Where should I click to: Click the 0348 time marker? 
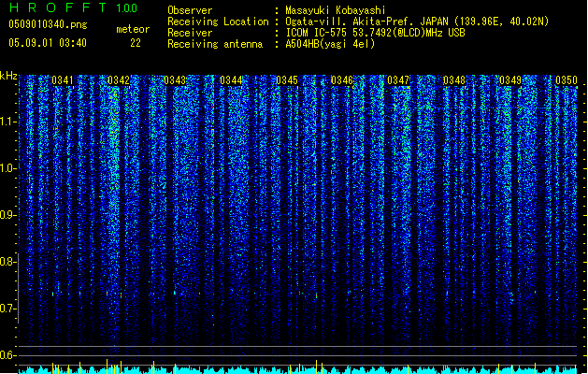point(454,80)
